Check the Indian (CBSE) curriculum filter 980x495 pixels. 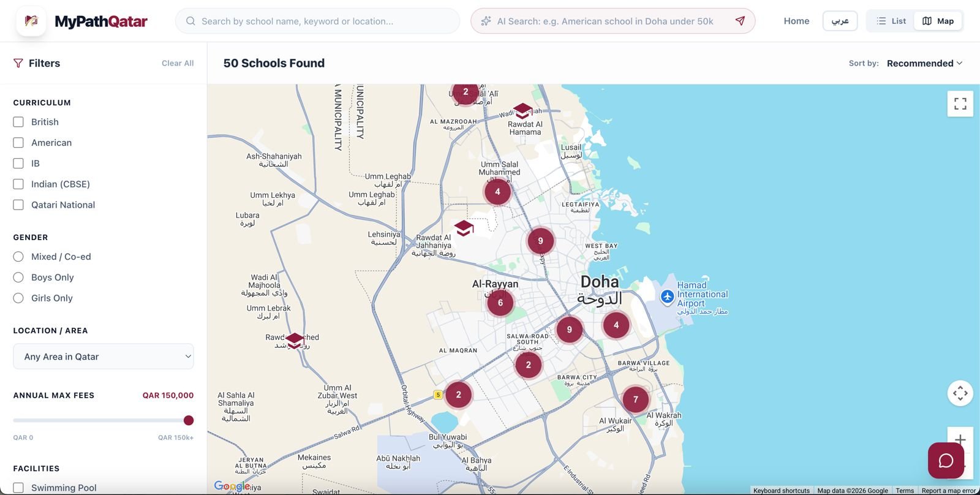coord(18,184)
